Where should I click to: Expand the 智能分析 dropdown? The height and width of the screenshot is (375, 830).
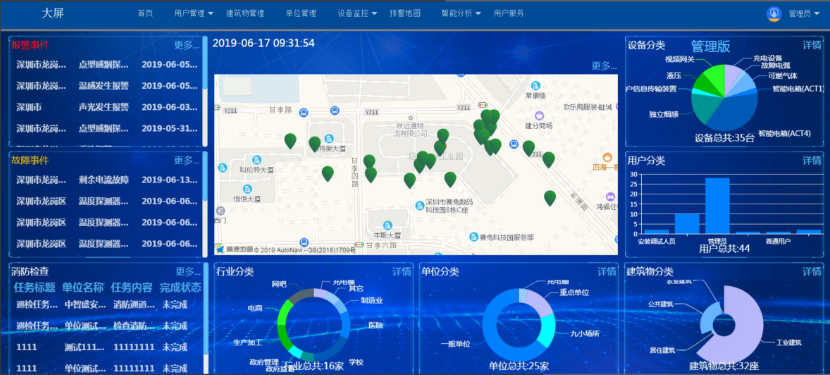[x=461, y=14]
